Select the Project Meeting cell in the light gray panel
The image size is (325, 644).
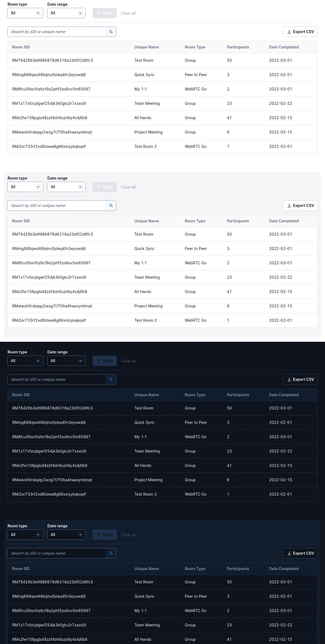(148, 306)
